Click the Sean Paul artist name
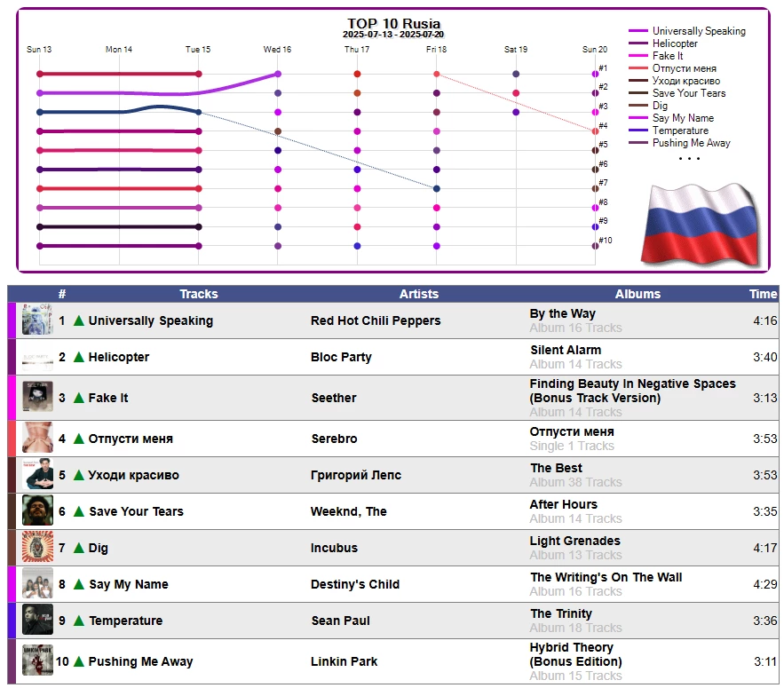 tap(340, 621)
